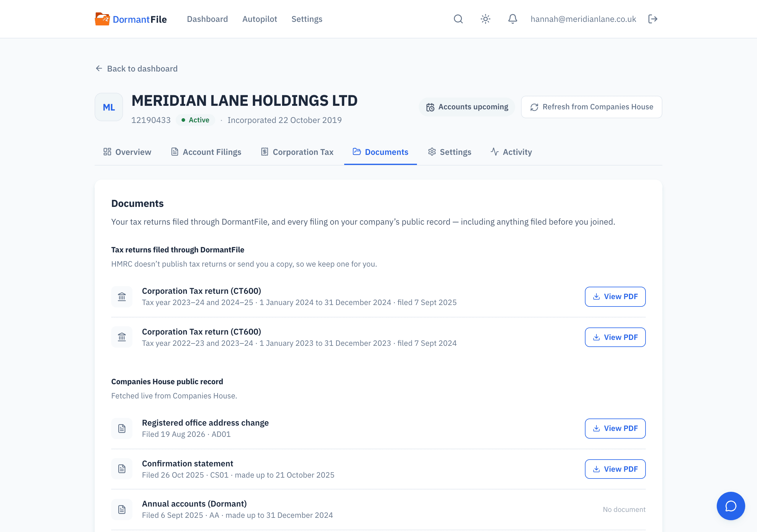The height and width of the screenshot is (532, 757).
Task: Click the Documents folder tab icon
Action: pyautogui.click(x=357, y=151)
